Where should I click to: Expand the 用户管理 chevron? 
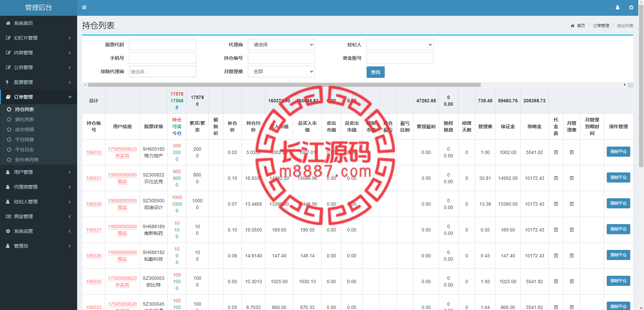pos(70,172)
